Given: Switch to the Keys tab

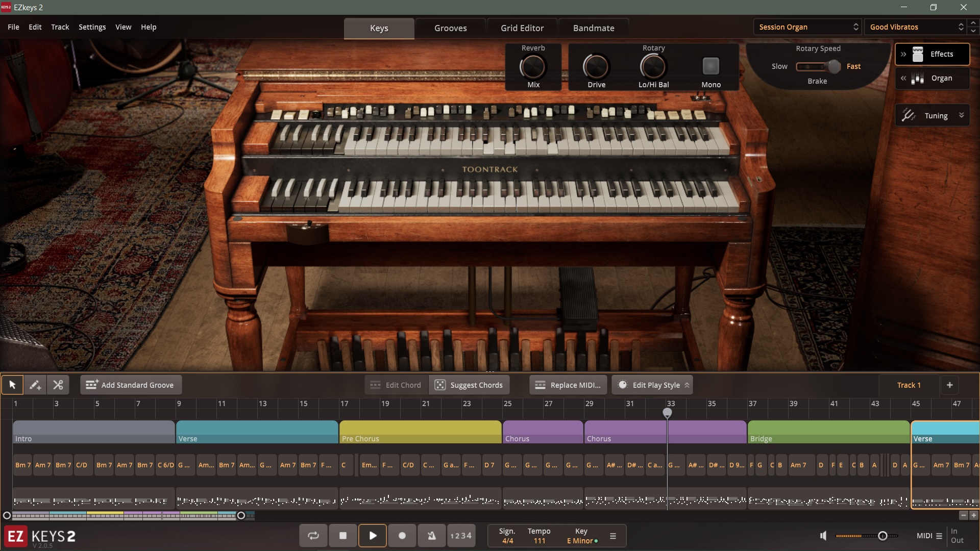Looking at the screenshot, I should click(379, 28).
